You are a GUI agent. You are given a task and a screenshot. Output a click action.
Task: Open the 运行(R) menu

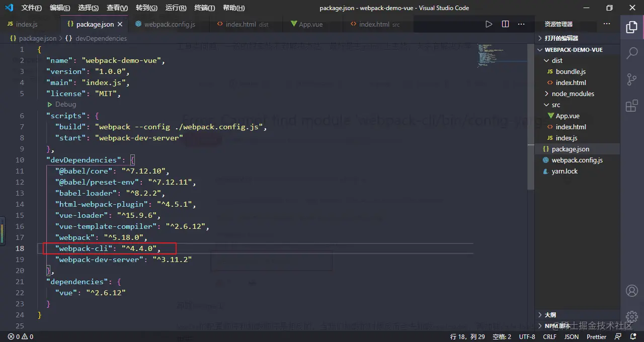coord(176,8)
